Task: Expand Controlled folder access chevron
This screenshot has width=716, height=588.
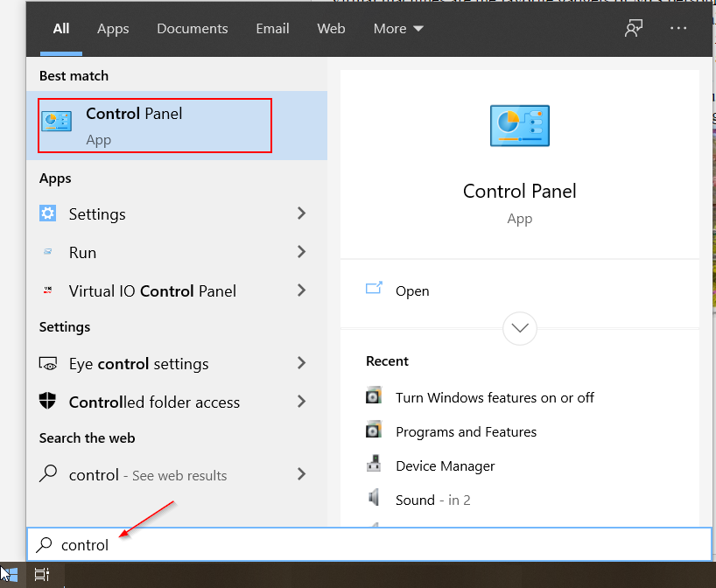Action: click(301, 402)
